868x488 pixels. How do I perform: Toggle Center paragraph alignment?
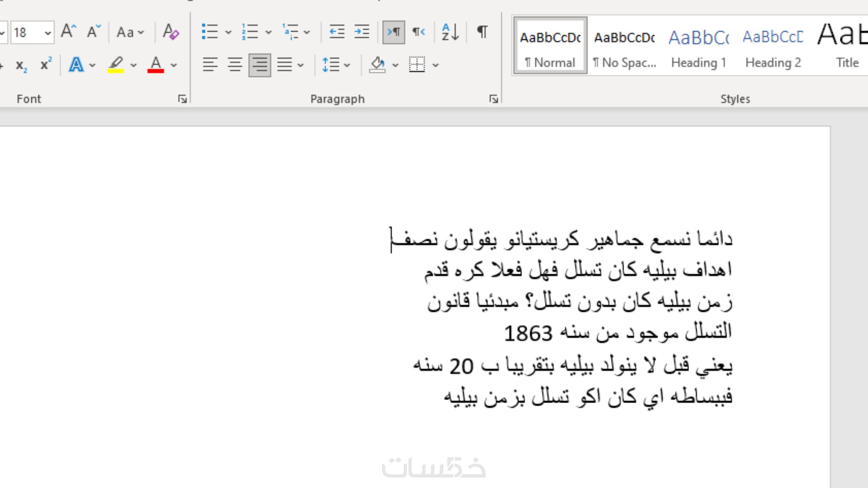tap(235, 65)
